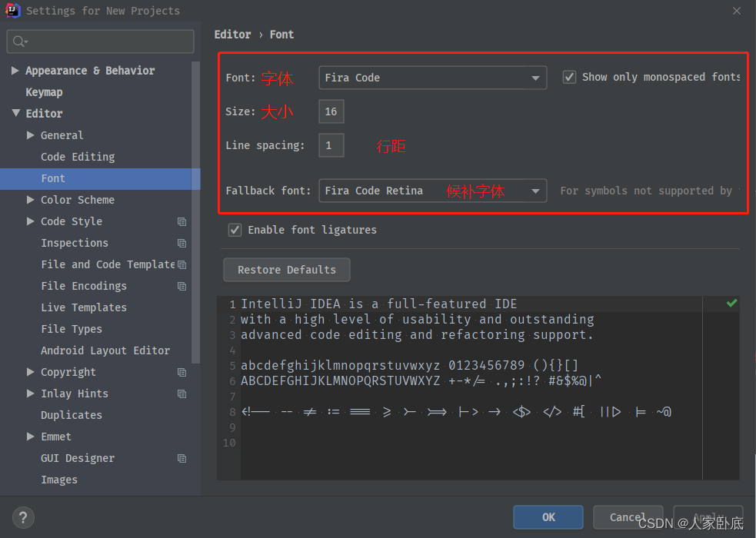Open File Types settings

point(72,329)
